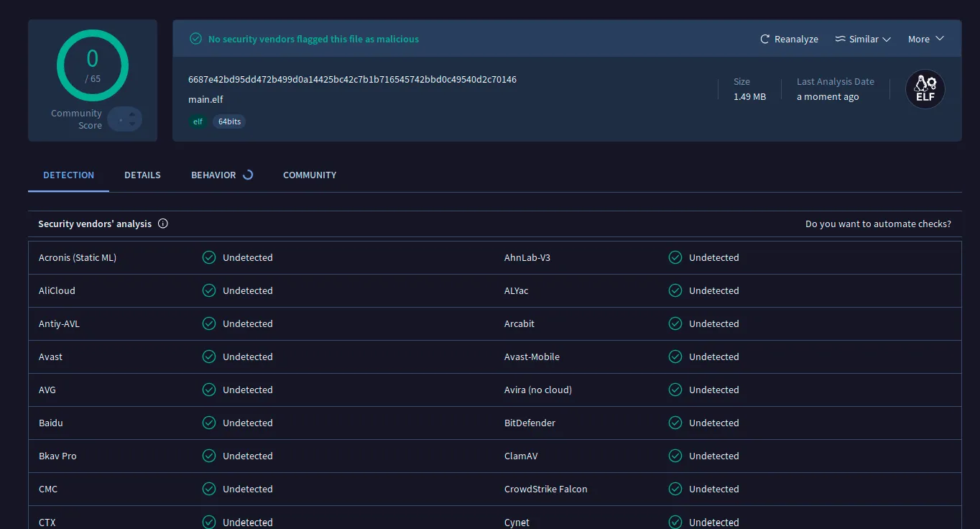Click the checkmark icon for BitDefender
Viewport: 980px width, 529px height.
[x=675, y=423]
